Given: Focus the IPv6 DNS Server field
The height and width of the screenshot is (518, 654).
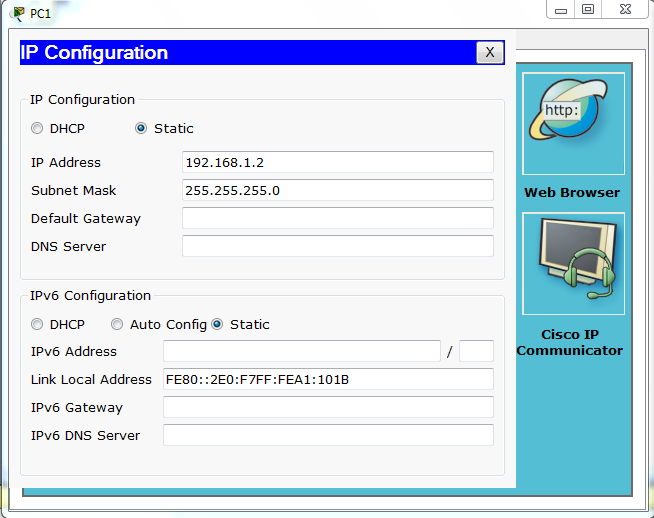Looking at the screenshot, I should click(x=328, y=435).
